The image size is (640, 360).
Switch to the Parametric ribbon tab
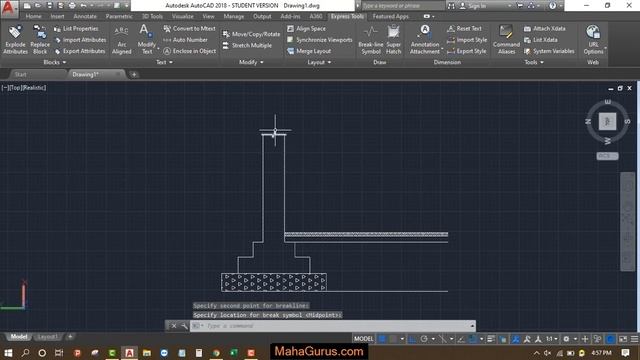119,16
